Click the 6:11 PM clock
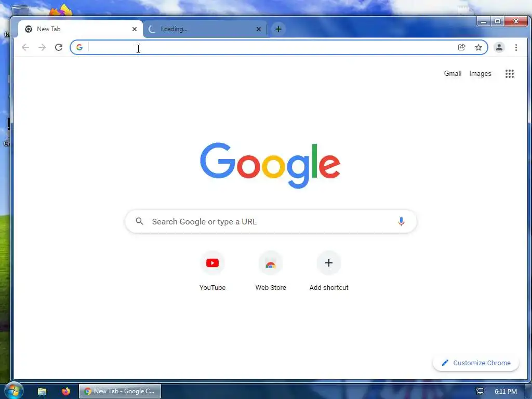532x399 pixels. 506,392
